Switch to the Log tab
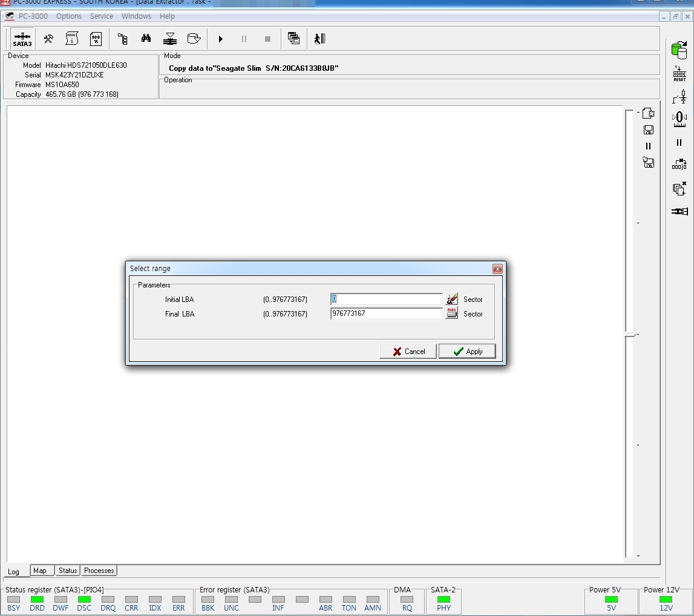 click(14, 571)
